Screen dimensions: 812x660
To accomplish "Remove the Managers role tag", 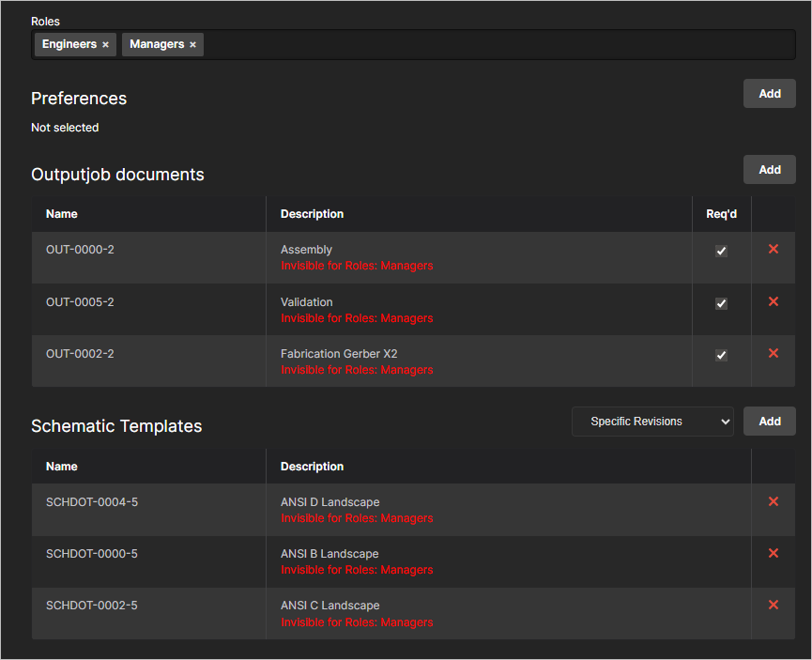I will [x=193, y=45].
